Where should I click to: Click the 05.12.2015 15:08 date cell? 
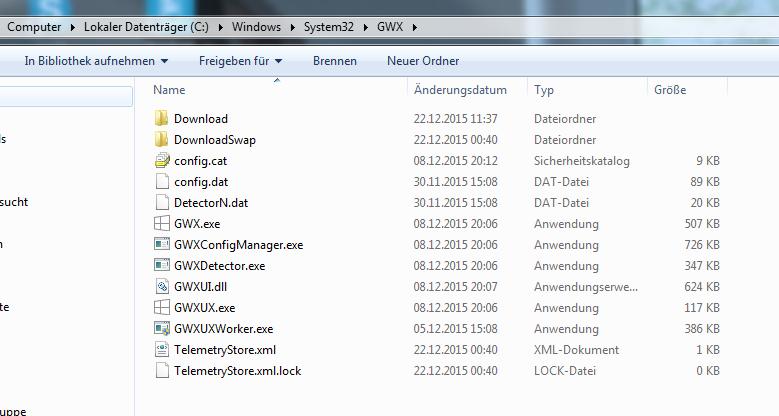[456, 328]
